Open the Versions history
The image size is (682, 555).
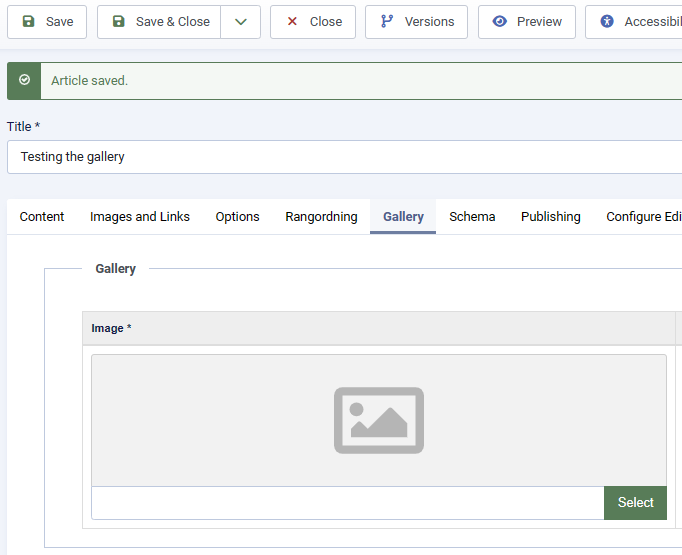click(416, 22)
